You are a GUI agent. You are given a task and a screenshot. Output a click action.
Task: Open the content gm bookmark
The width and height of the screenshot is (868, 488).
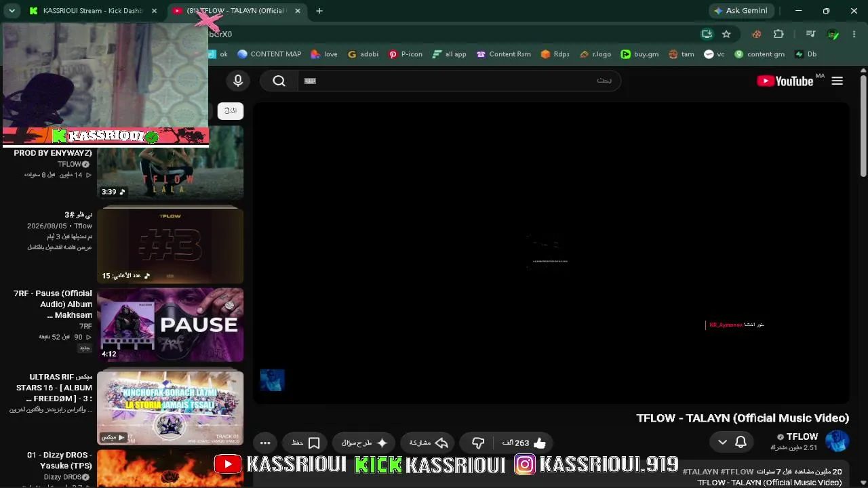[759, 54]
